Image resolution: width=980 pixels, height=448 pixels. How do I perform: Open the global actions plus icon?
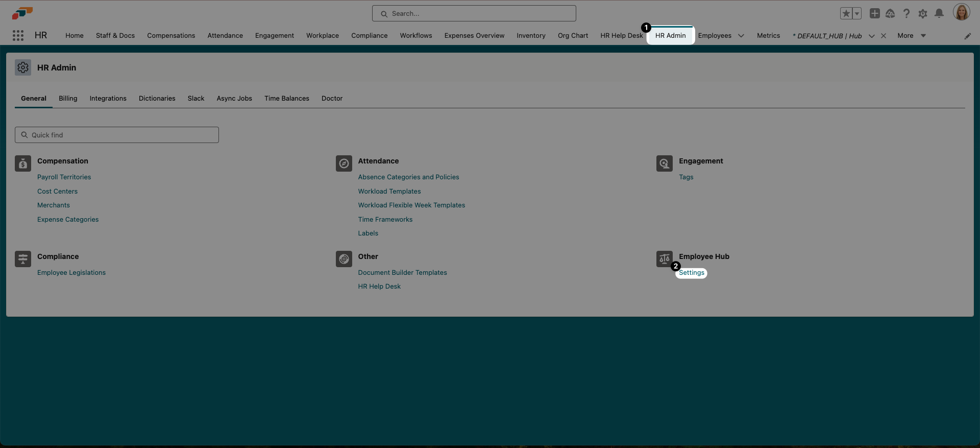coord(874,14)
